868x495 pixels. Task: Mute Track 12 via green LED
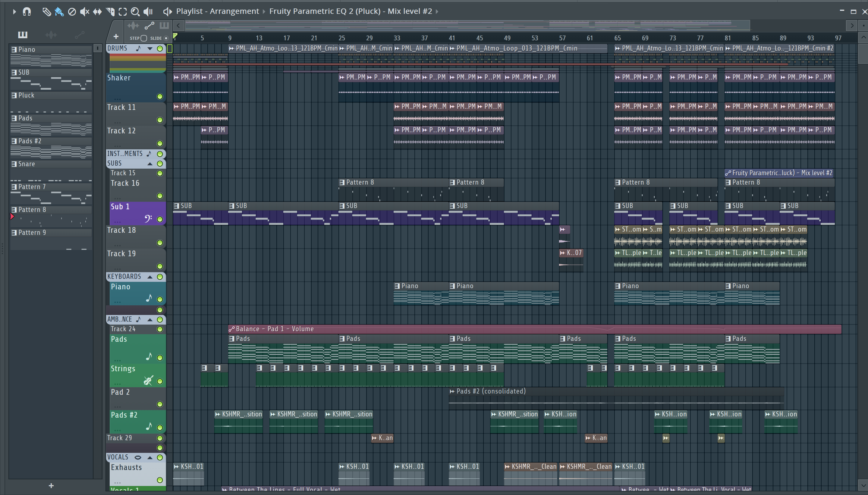159,143
